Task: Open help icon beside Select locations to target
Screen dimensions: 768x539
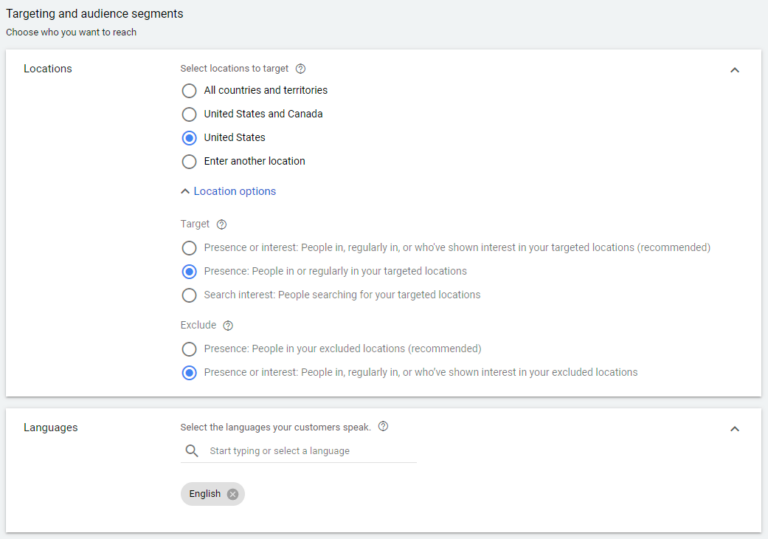Action: [x=301, y=69]
